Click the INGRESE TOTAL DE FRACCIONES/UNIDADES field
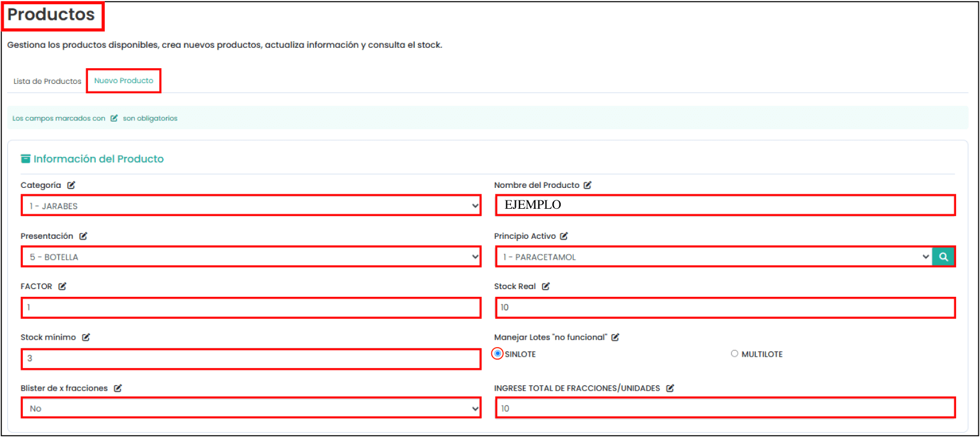Image resolution: width=980 pixels, height=438 pixels. 725,409
